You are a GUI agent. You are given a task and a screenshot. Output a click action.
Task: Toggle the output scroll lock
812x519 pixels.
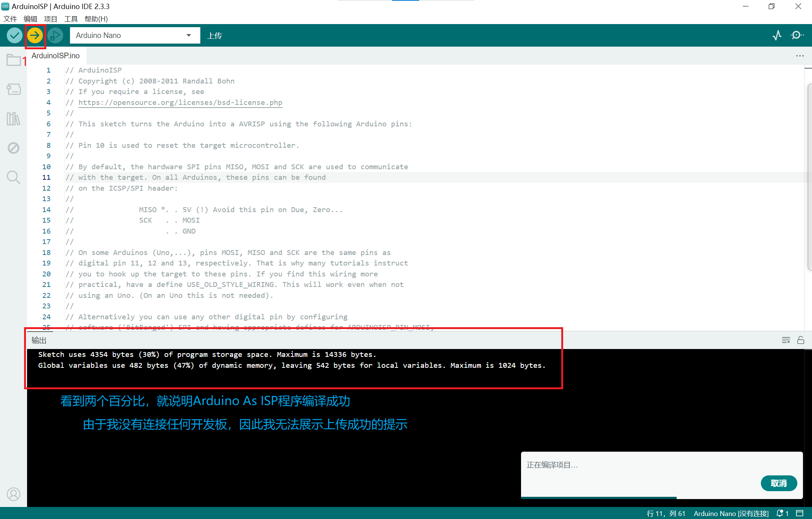(801, 340)
